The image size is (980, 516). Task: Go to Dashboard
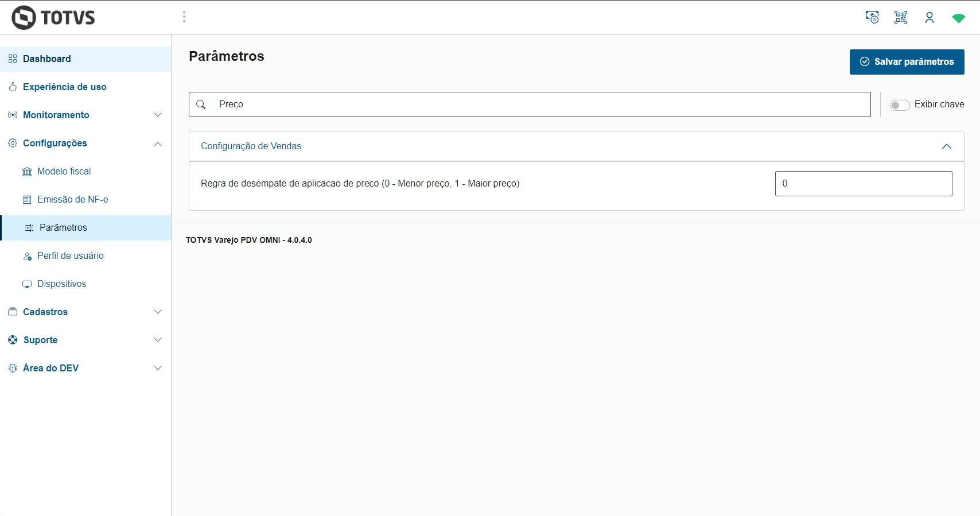pos(85,59)
